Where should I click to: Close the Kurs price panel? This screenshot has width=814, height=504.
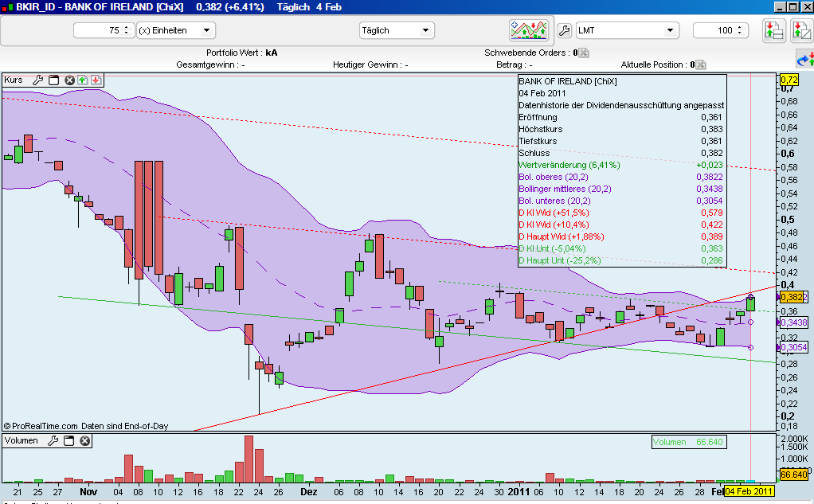(69, 80)
